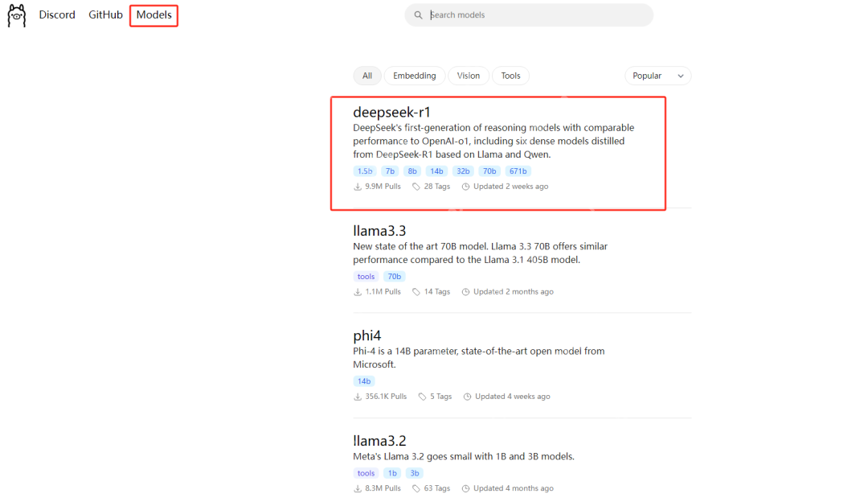Open the llama3.3 model page
The width and height of the screenshot is (868, 502).
click(x=379, y=231)
